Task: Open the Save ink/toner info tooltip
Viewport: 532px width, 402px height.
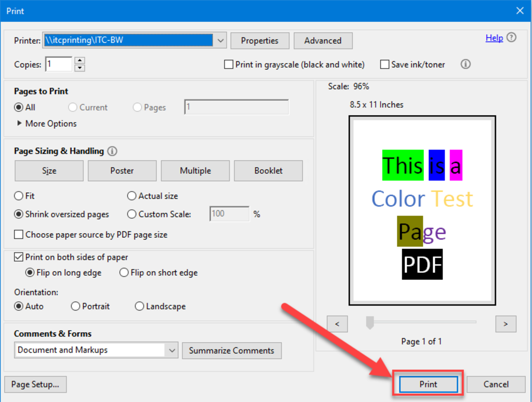Action: point(465,64)
